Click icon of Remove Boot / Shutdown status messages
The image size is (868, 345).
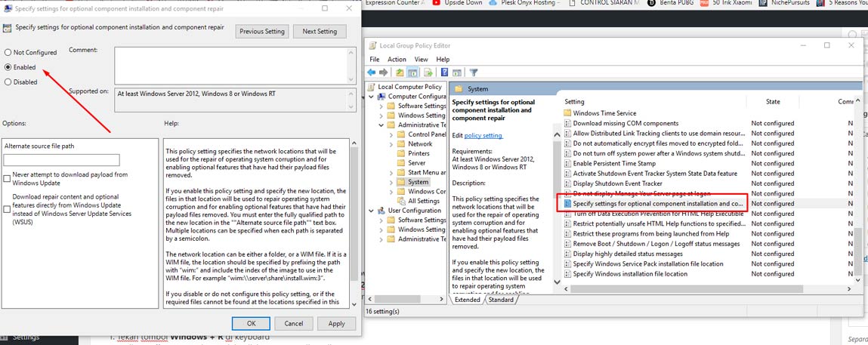click(x=567, y=244)
